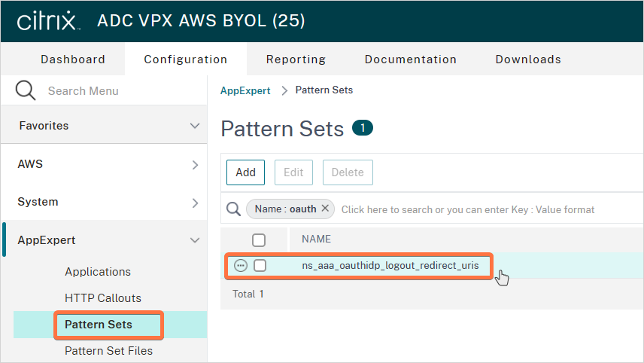
Task: Open the row actions ellipsis for ns_aaa_oauthidp_logout_redirect_uris
Action: pos(241,266)
